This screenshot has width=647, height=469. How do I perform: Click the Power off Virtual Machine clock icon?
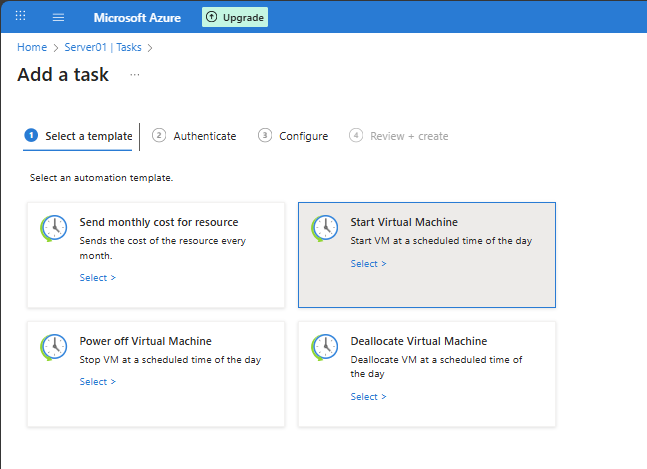53,347
